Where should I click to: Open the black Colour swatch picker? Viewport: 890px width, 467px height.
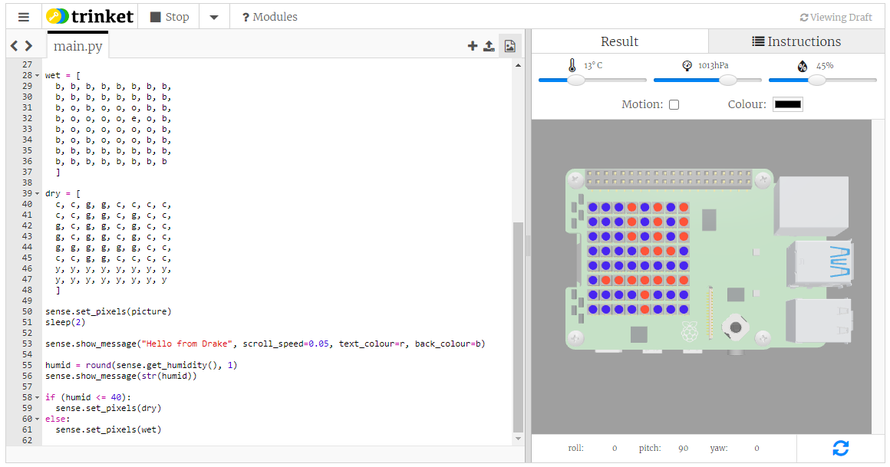point(787,105)
